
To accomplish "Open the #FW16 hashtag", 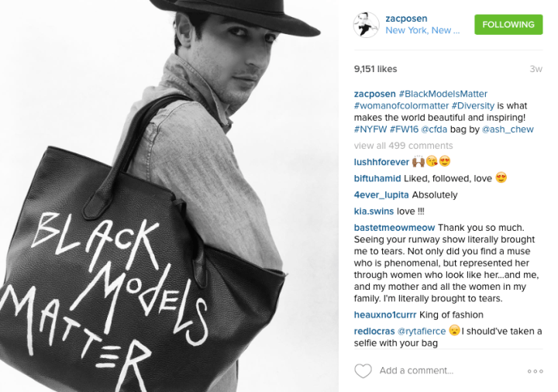I will 404,129.
